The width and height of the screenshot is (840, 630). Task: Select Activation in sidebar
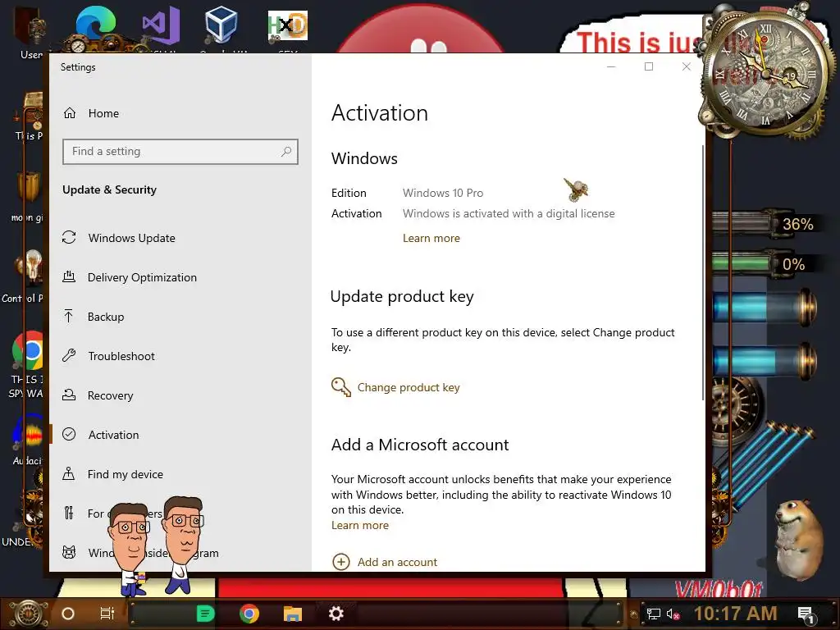113,435
